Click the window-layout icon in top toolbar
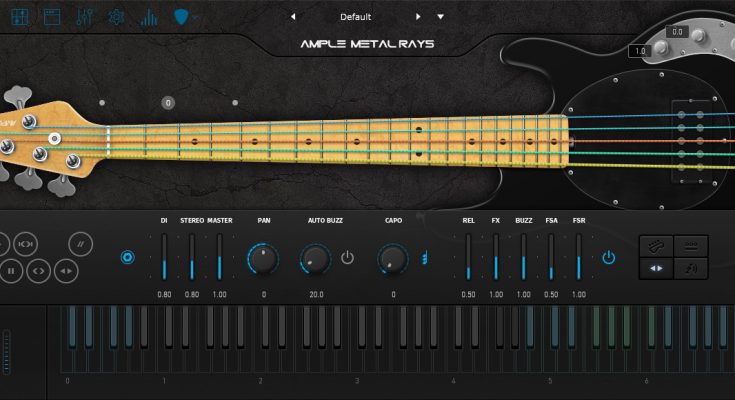 54,17
